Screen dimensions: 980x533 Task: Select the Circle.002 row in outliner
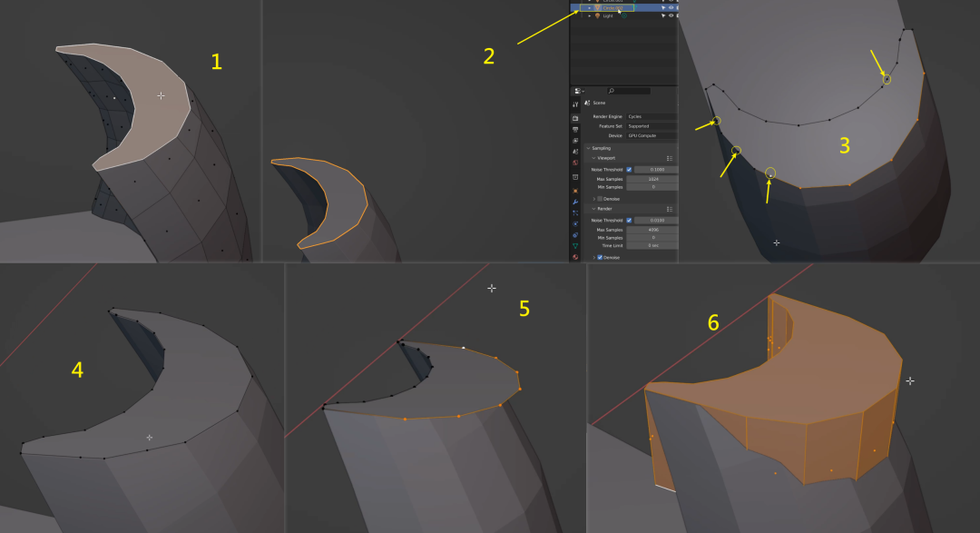(x=624, y=7)
